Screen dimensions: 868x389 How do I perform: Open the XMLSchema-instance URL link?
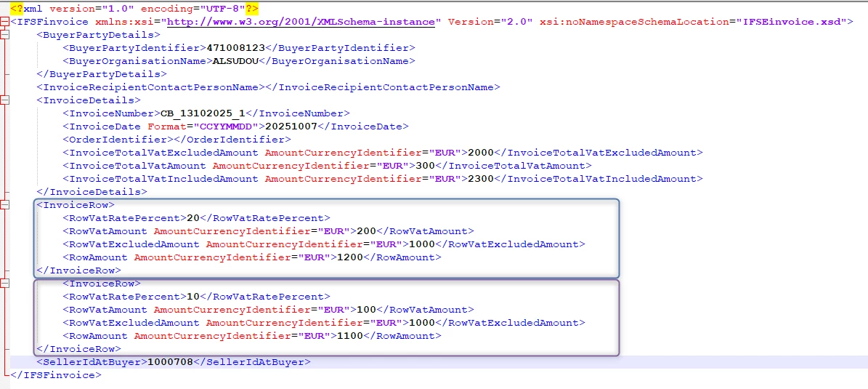(301, 22)
